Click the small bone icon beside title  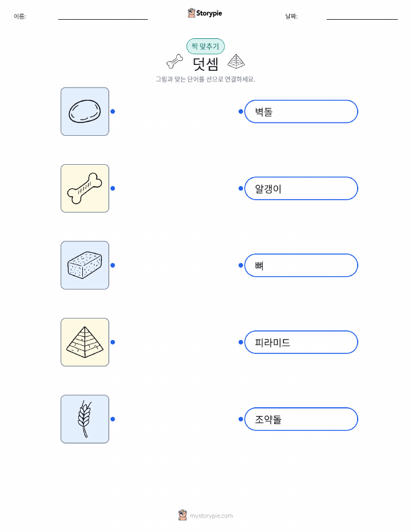click(174, 61)
